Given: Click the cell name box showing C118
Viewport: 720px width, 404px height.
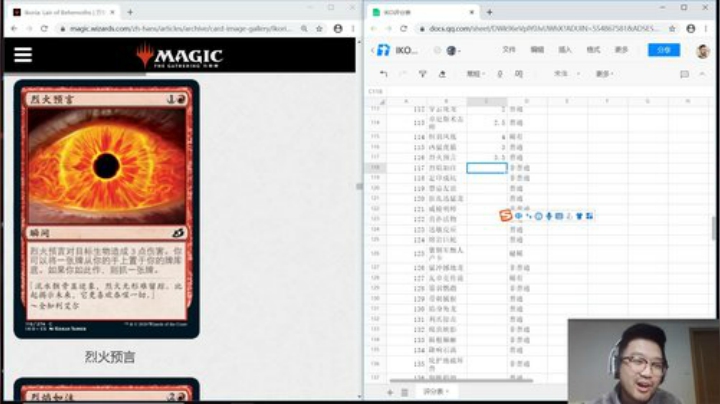Looking at the screenshot, I should (376, 91).
